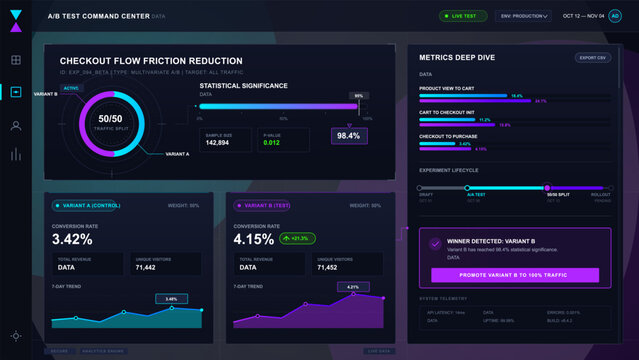Viewport: 639px width, 360px height.
Task: Click the SECURE footer tag
Action: click(x=59, y=351)
